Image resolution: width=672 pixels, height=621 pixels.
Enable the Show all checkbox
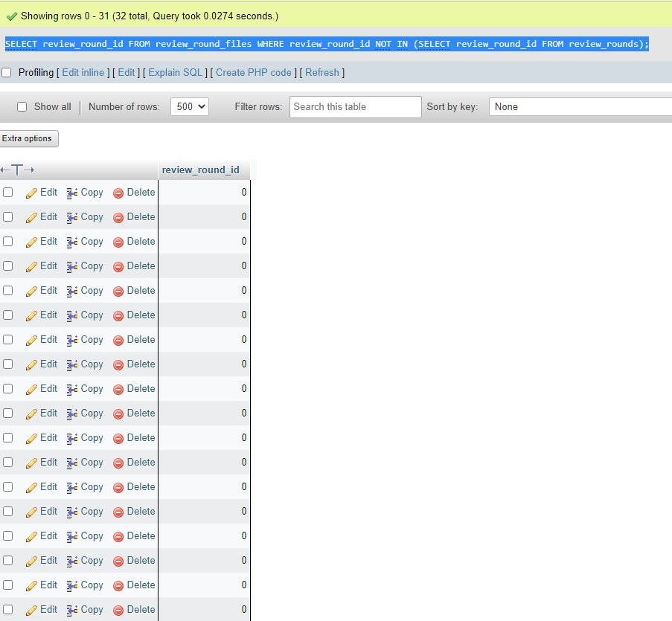(22, 106)
